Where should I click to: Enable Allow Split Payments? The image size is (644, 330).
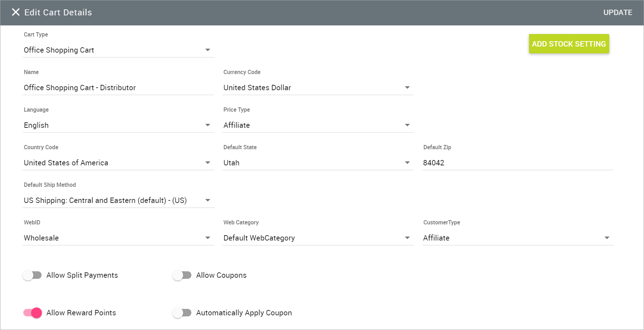coord(32,275)
